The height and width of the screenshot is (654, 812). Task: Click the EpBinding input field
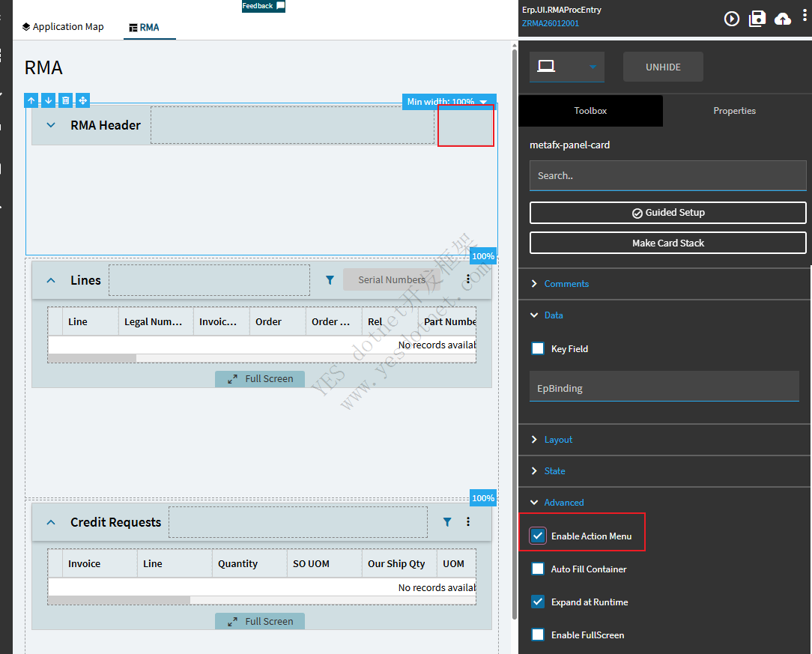coord(664,388)
